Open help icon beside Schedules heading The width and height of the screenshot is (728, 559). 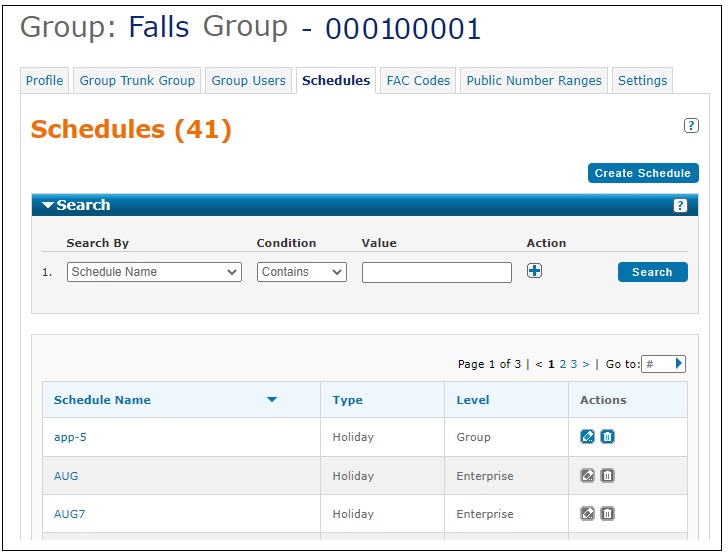(x=691, y=125)
